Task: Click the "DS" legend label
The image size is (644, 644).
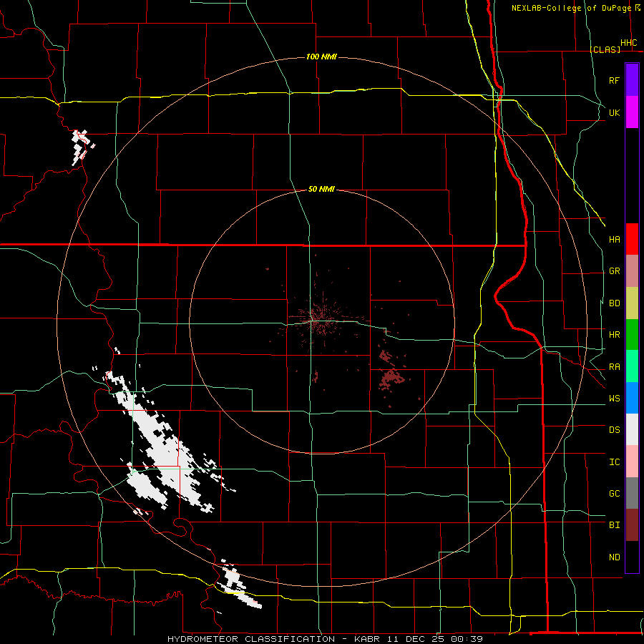Action: tap(615, 430)
